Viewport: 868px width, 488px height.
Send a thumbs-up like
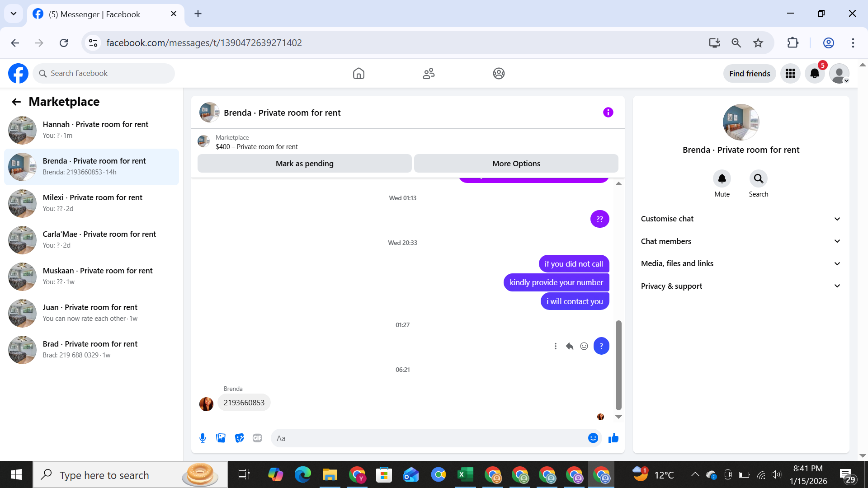pos(613,438)
